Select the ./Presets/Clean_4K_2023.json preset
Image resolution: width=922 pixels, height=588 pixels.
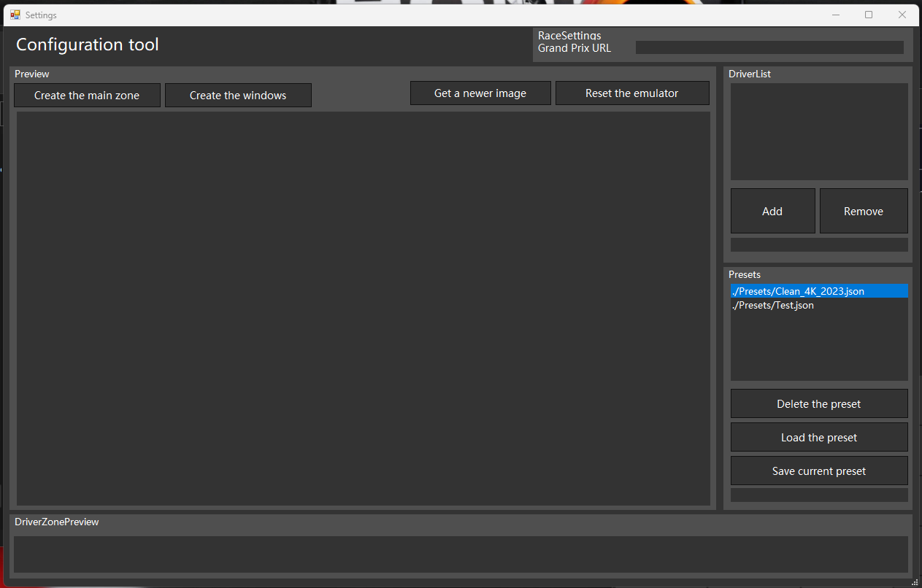(797, 290)
